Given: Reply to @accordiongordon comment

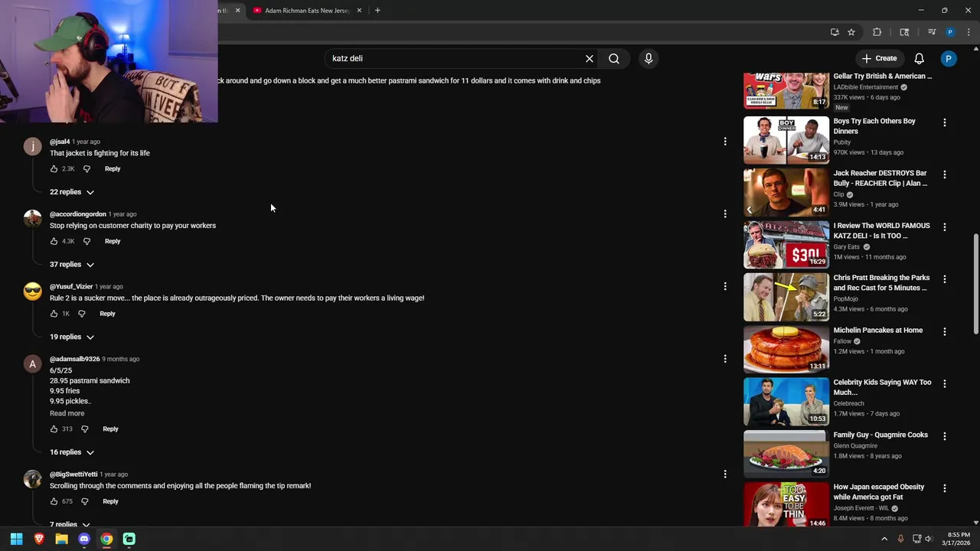Looking at the screenshot, I should tap(113, 241).
